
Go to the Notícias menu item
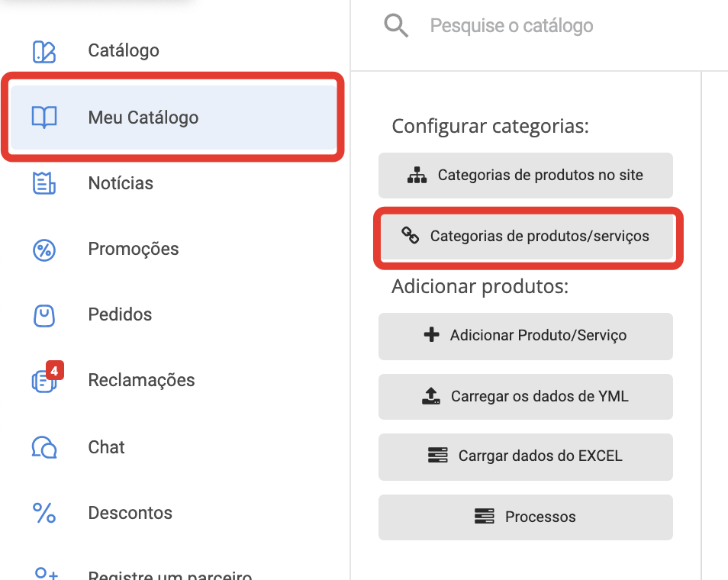121,183
